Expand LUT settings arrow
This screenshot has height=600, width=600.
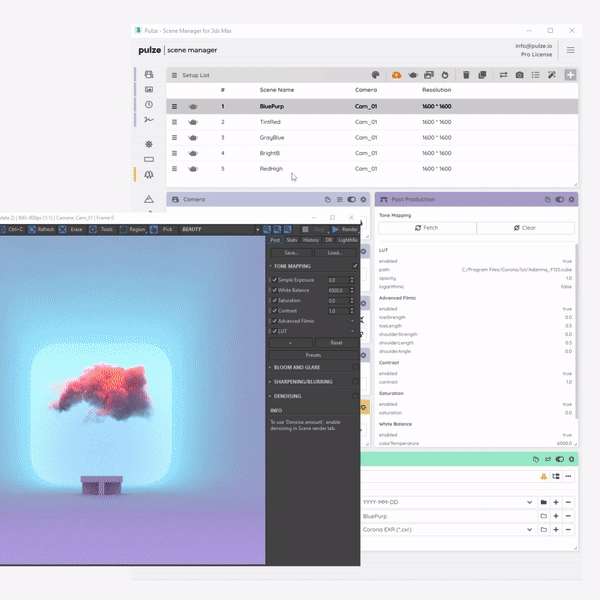[x=352, y=331]
